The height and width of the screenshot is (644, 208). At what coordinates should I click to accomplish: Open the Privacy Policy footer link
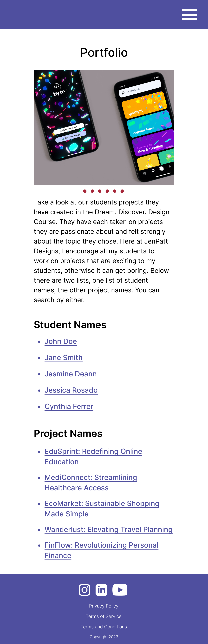coord(104,606)
